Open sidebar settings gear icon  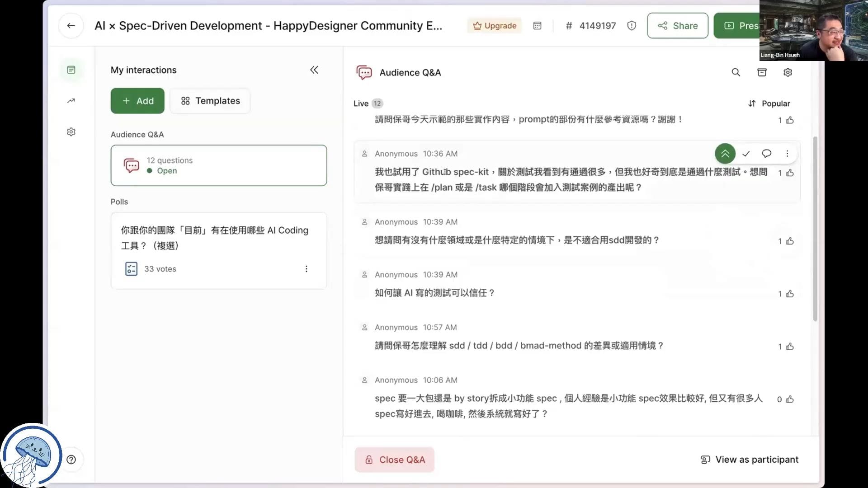(71, 132)
